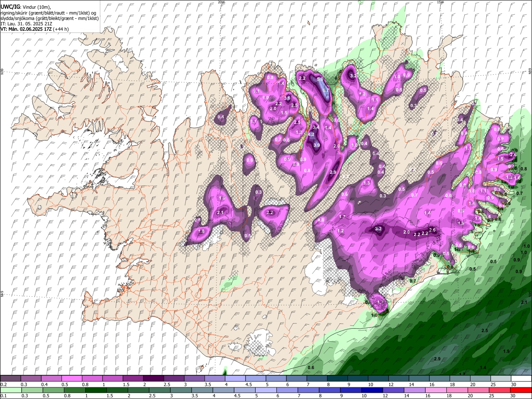Select the 20W longitude label
This screenshot has height=399, width=532.
point(221,2)
